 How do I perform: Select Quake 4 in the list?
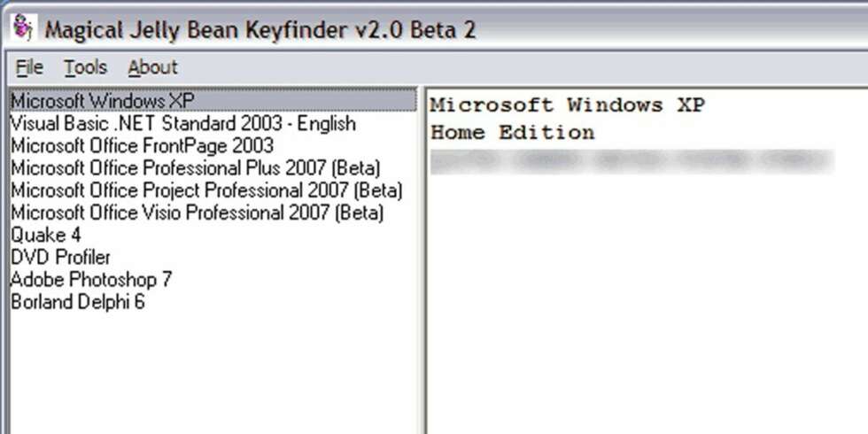(46, 235)
